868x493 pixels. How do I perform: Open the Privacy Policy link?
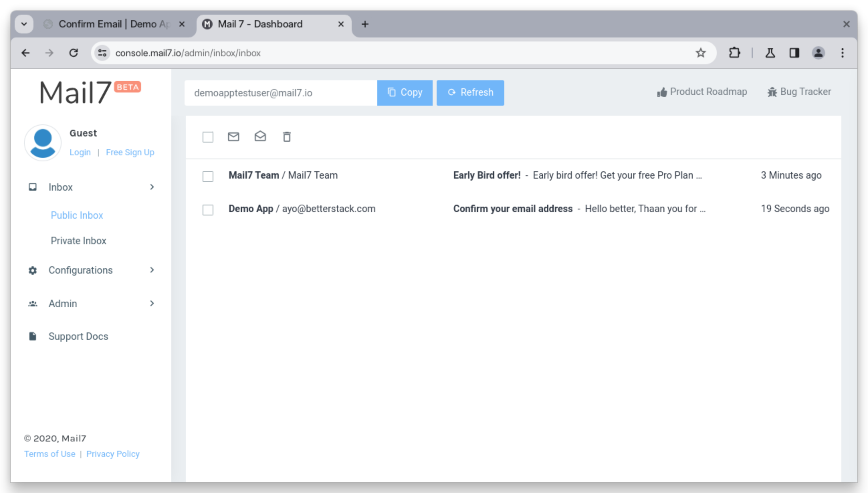click(x=113, y=454)
